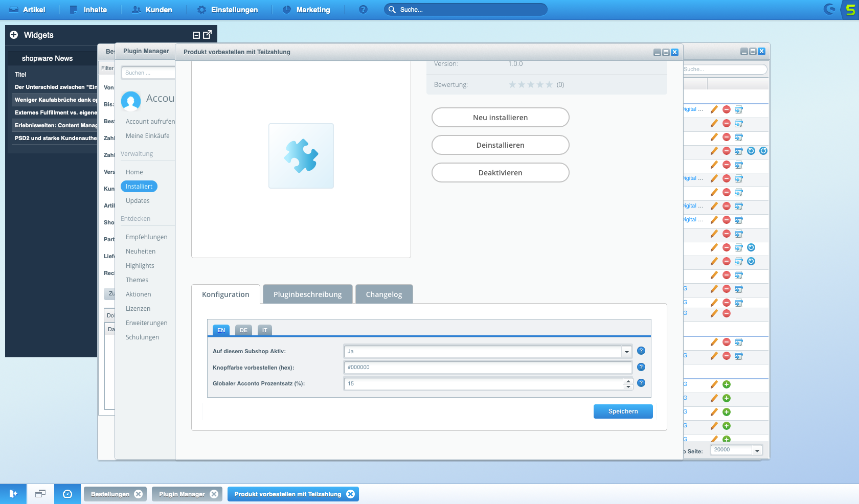Expand the Auf diesem Subshop Aktiv dropdown

[x=626, y=352]
